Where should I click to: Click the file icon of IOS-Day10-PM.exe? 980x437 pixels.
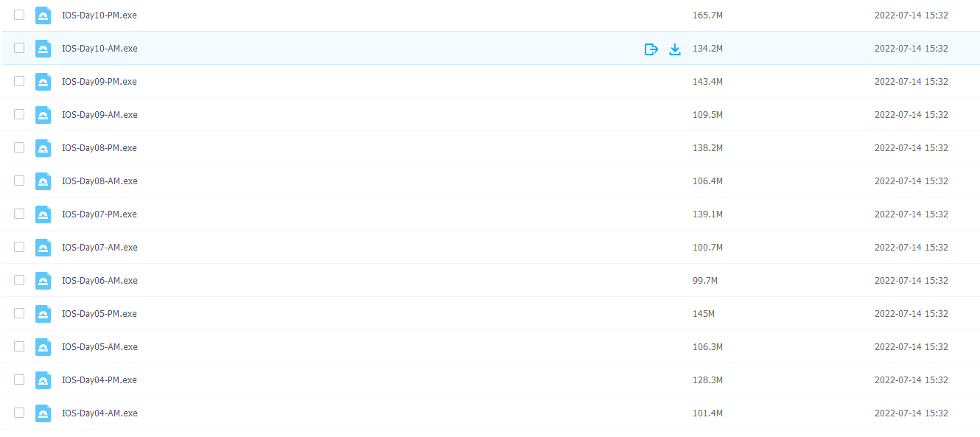click(43, 15)
